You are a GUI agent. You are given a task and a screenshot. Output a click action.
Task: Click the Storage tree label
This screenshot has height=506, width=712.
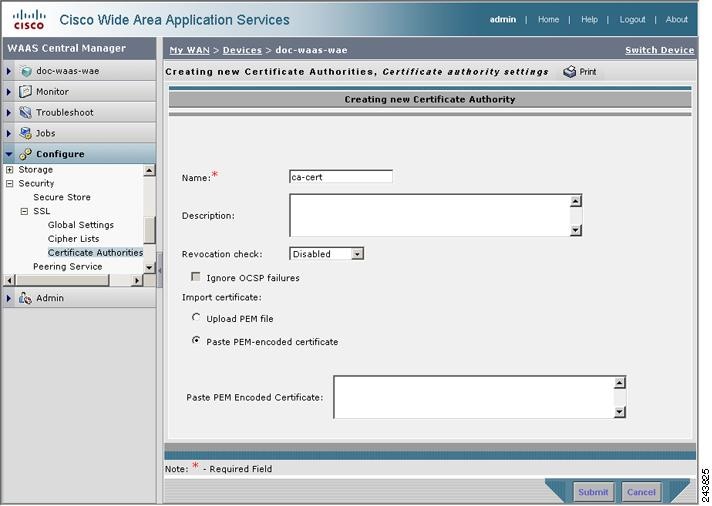click(35, 169)
